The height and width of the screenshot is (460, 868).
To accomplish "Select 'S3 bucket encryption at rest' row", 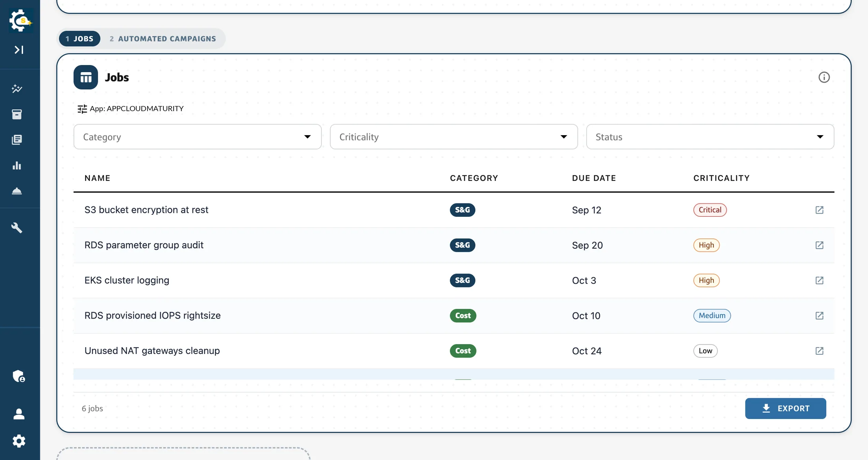I will [x=454, y=210].
